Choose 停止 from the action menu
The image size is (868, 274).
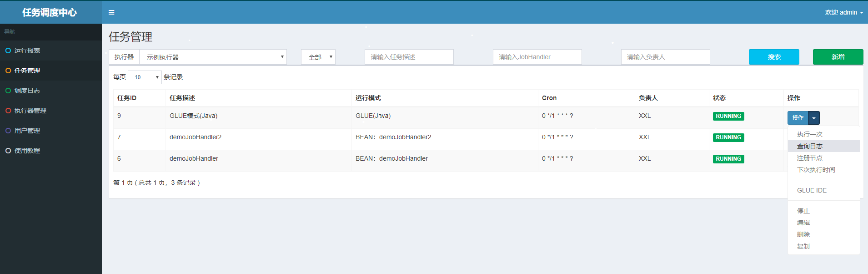click(823, 211)
